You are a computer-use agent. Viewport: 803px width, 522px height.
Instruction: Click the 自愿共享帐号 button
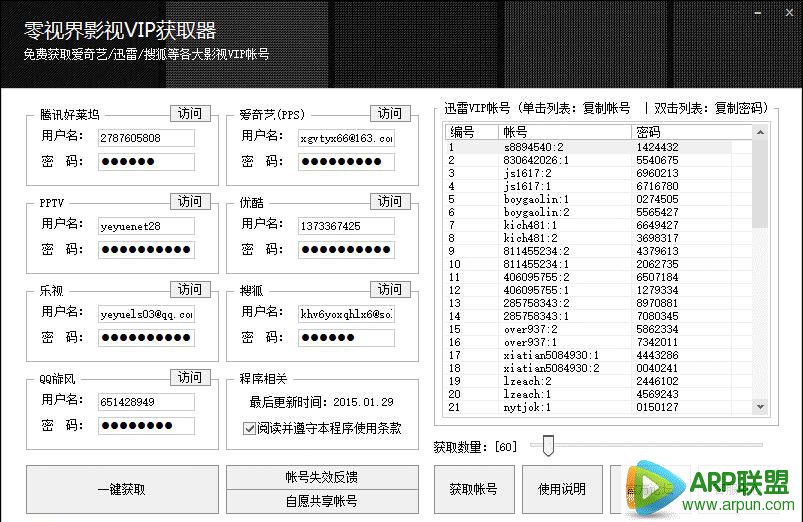[321, 501]
